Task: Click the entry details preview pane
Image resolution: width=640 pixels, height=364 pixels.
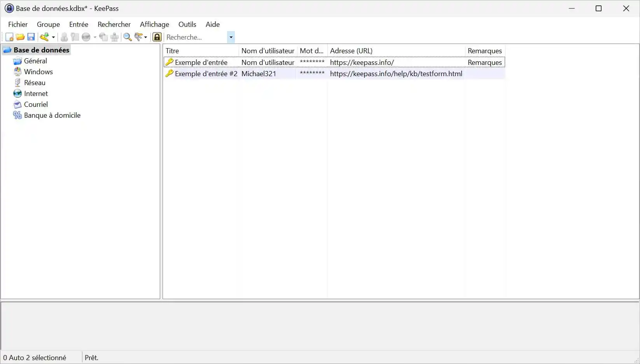Action: tap(320, 326)
